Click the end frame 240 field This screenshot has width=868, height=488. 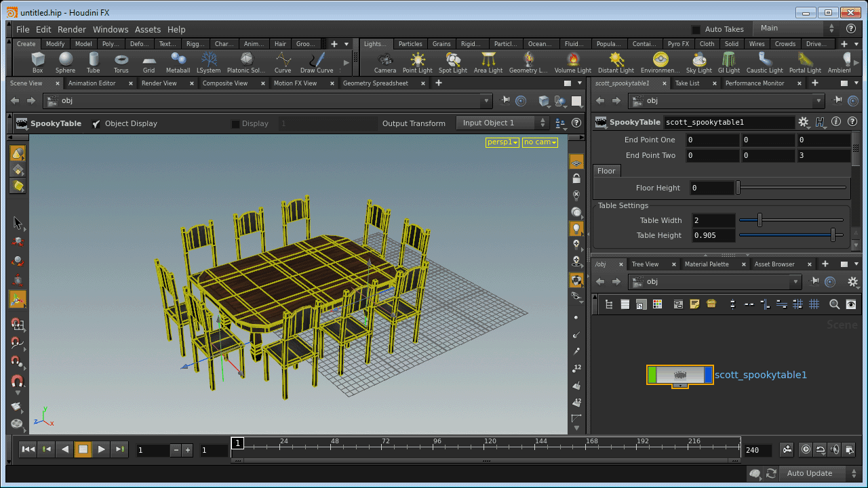tap(757, 450)
